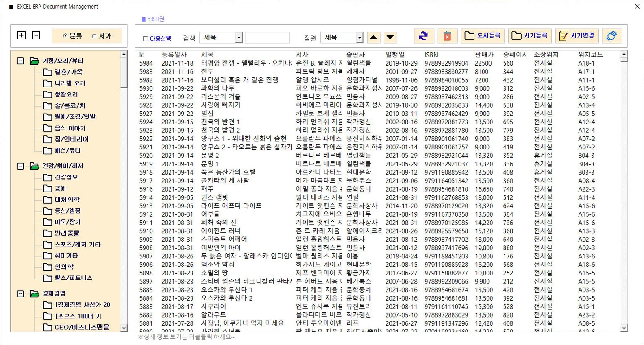Select the 분류 radio button

coord(65,36)
